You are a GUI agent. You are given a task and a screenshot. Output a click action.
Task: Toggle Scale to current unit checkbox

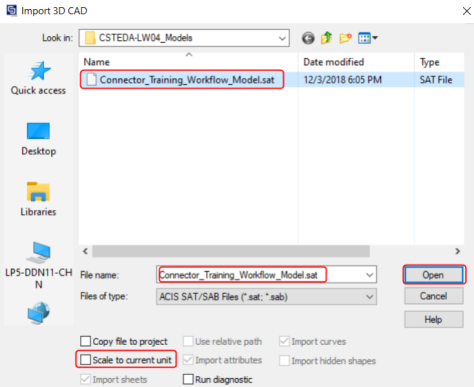[x=86, y=360]
